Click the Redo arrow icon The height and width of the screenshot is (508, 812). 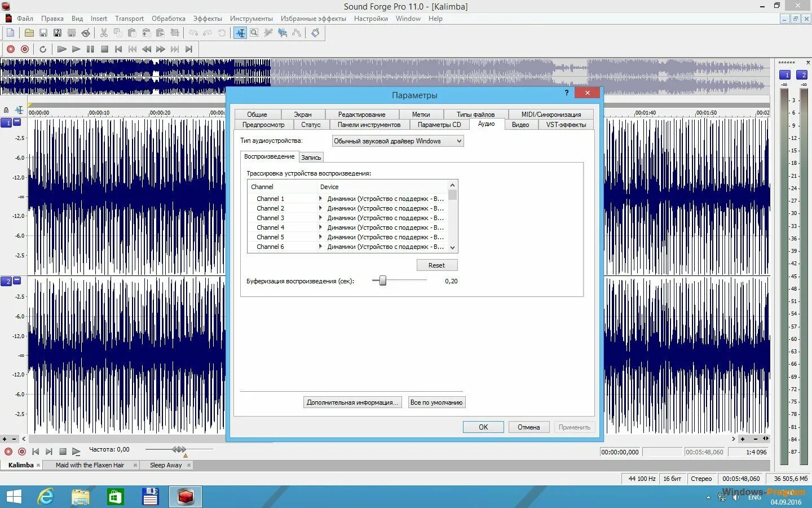(x=208, y=33)
